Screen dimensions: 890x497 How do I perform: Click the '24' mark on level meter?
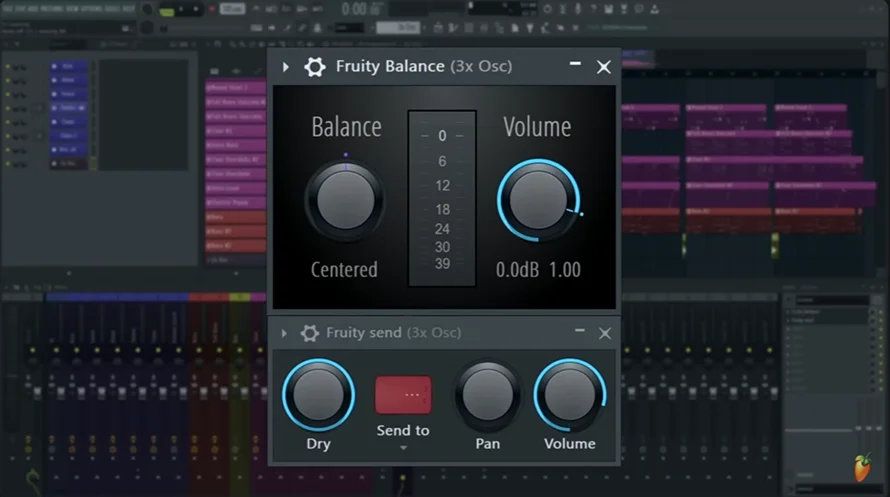(x=442, y=229)
